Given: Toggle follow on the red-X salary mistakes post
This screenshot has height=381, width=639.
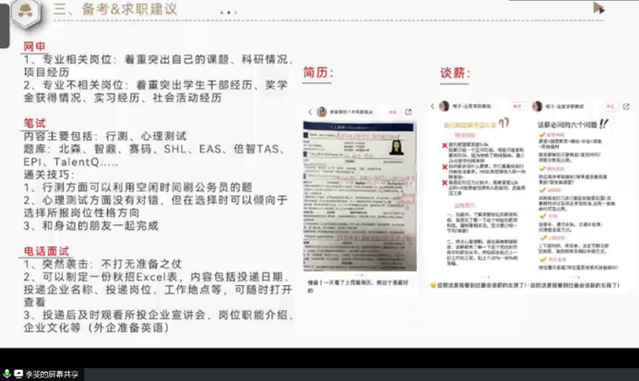Looking at the screenshot, I should 517,106.
